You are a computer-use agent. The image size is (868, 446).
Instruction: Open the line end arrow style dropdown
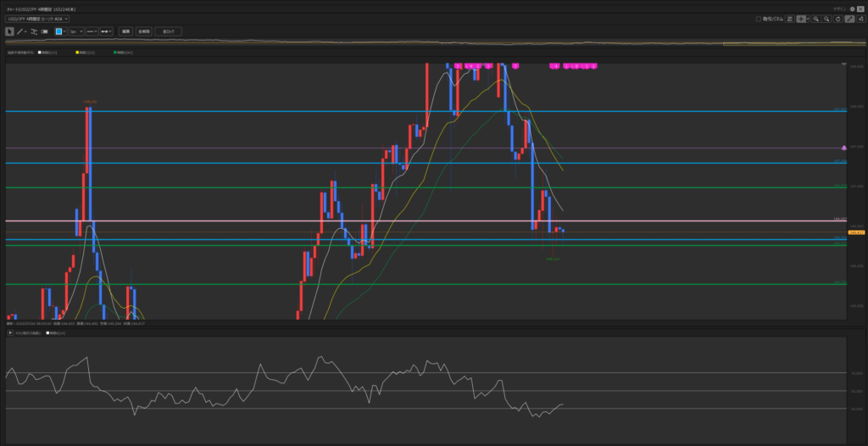coord(106,31)
